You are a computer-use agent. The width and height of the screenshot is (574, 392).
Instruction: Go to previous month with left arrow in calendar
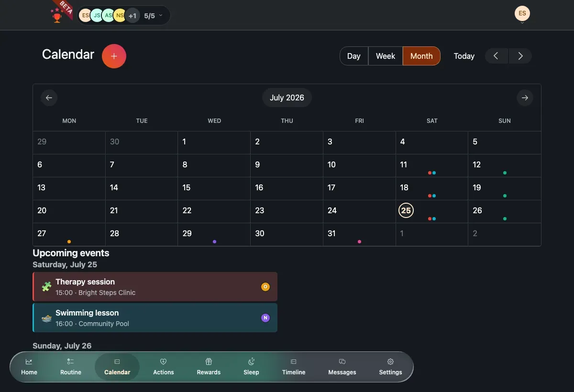(x=49, y=98)
